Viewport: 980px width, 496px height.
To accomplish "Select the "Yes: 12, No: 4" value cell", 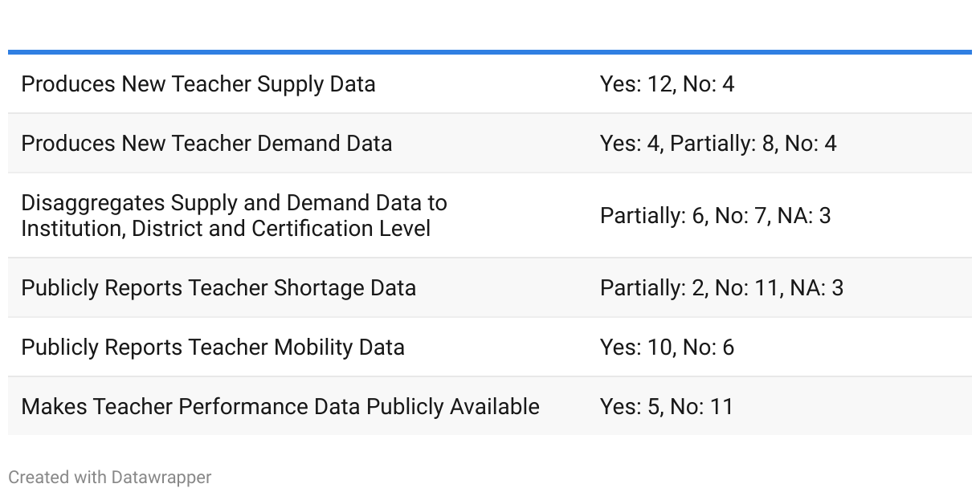I will [667, 84].
